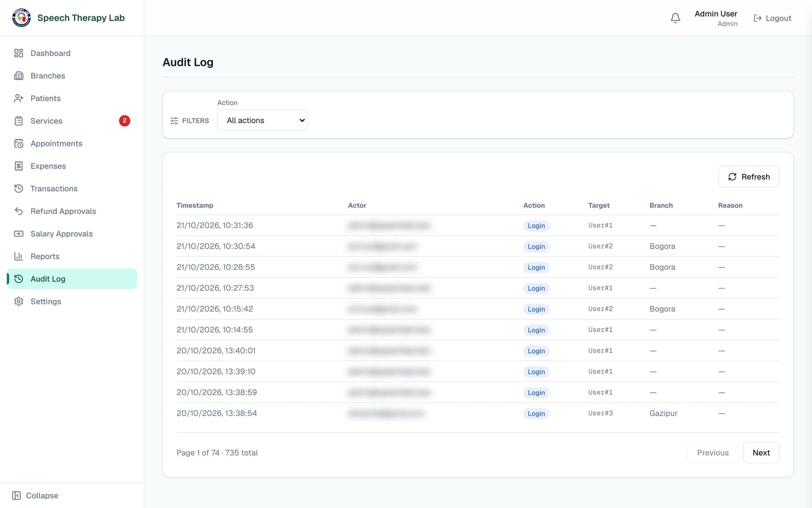Click Gazipur branch cell
This screenshot has height=508, width=812.
coord(664,413)
